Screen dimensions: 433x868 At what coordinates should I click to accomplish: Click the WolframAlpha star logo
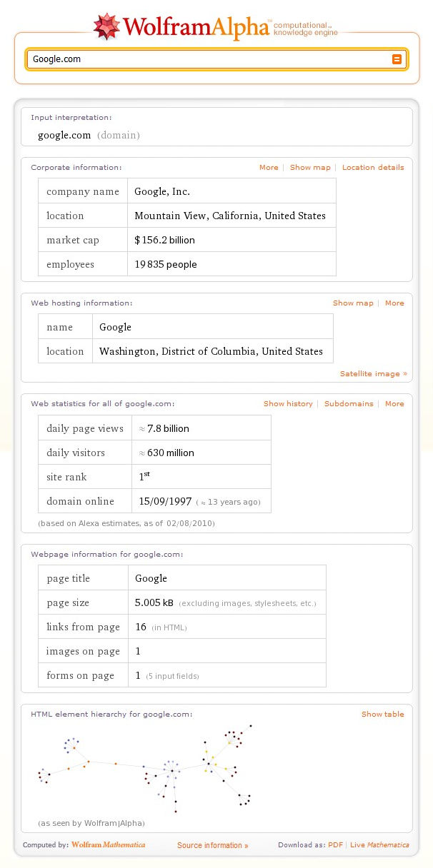click(x=107, y=26)
